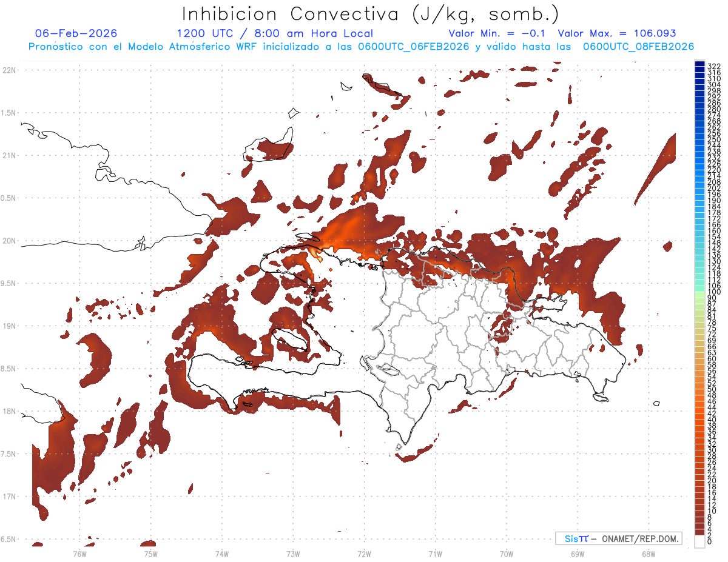
Task: Click the '19N' latitude label
Action: click(x=9, y=326)
